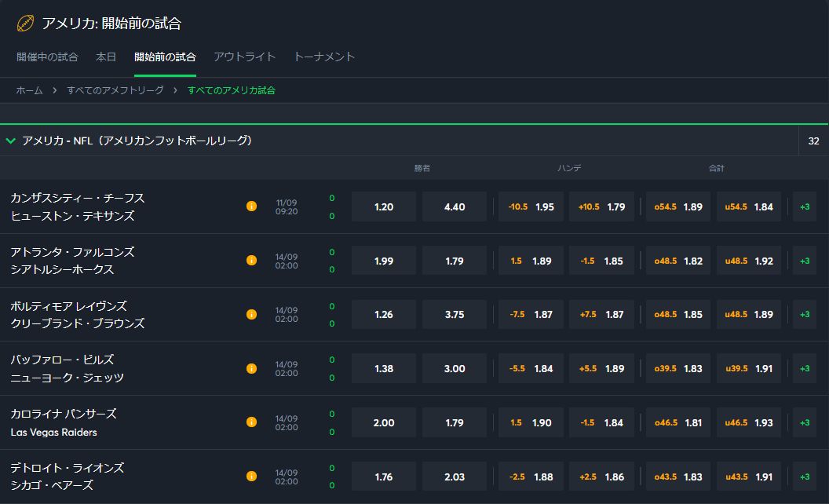Select Texans winner odds 4.40
This screenshot has width=829, height=504.
455,207
